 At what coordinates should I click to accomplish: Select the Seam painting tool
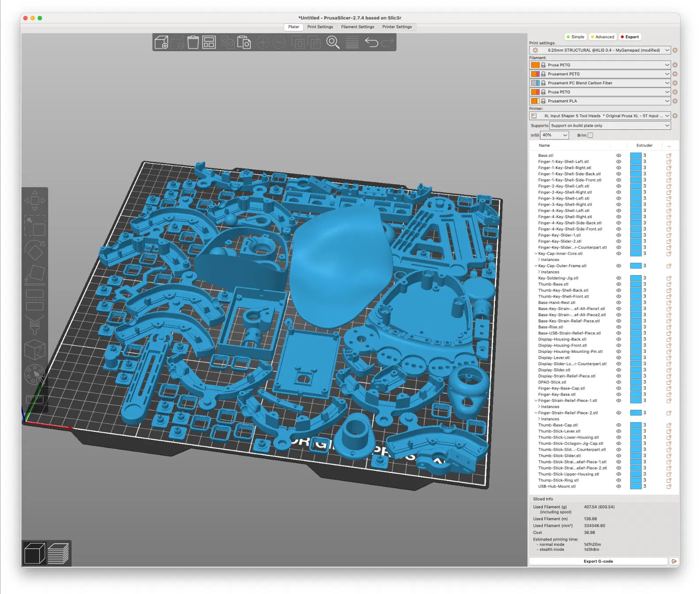coord(34,350)
